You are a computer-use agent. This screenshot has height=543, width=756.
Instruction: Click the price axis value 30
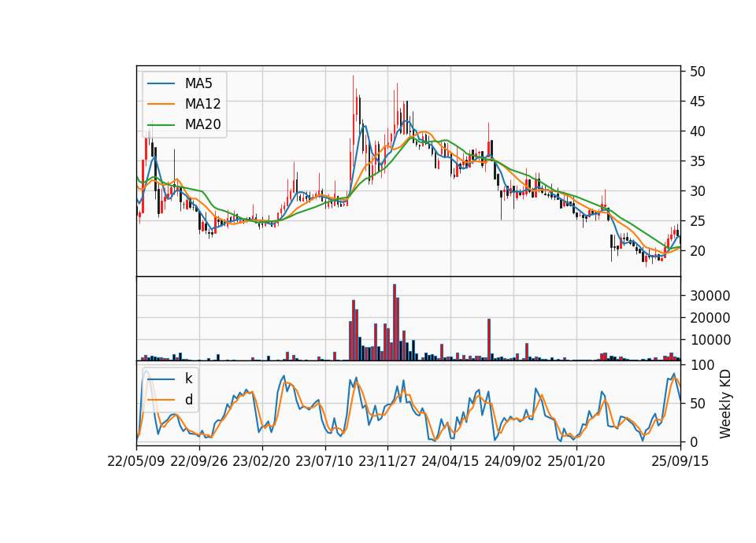(697, 191)
